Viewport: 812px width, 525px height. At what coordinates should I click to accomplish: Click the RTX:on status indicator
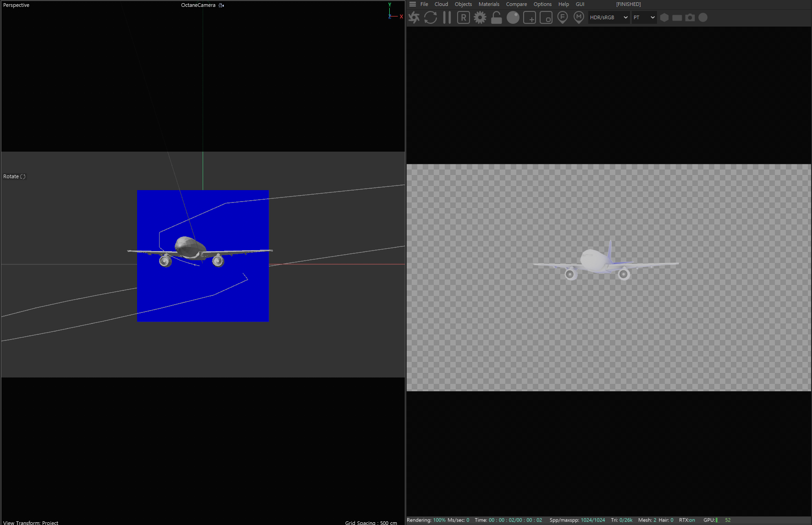[687, 520]
